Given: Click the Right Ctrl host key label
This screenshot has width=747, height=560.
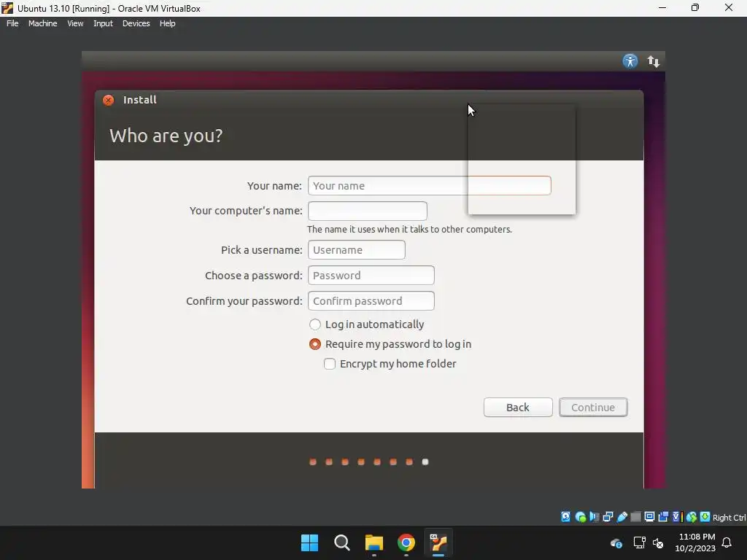Looking at the screenshot, I should 729,518.
